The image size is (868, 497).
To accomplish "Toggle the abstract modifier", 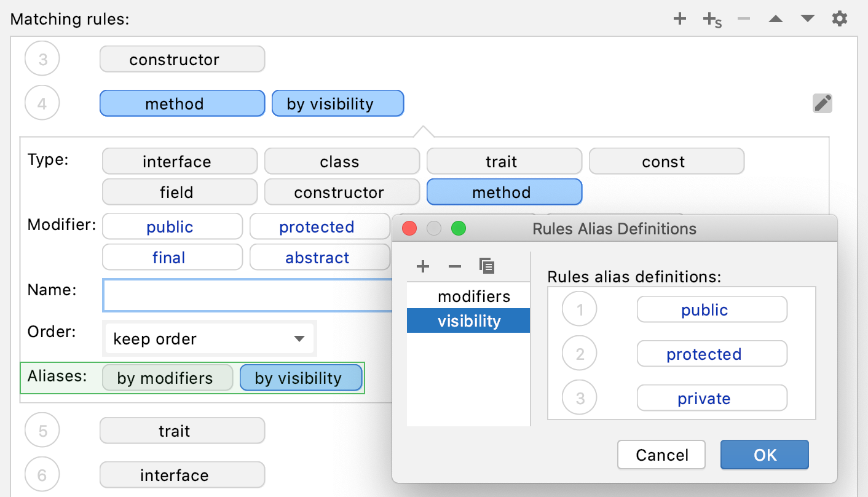I will 318,257.
